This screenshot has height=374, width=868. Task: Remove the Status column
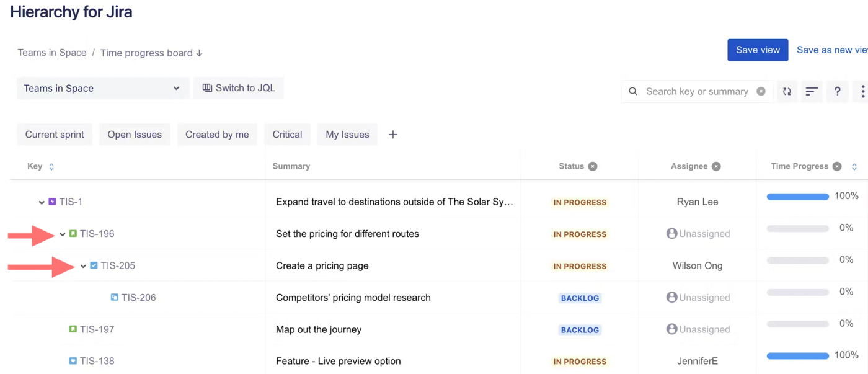pyautogui.click(x=593, y=166)
